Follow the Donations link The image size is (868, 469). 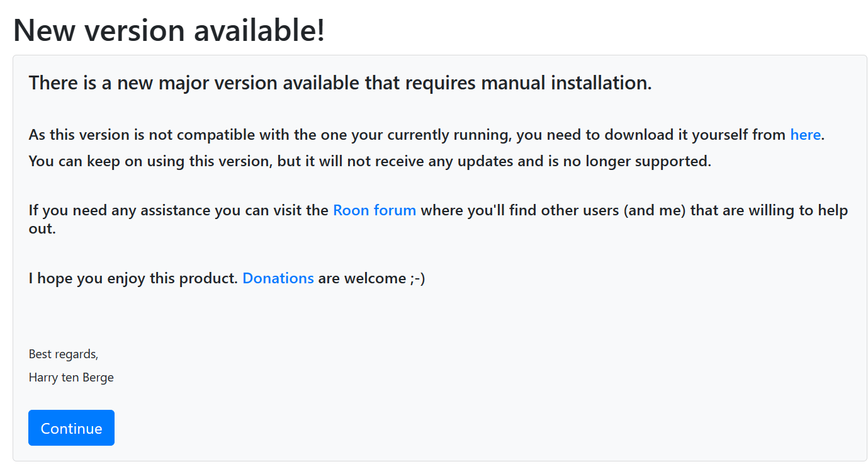(x=278, y=278)
